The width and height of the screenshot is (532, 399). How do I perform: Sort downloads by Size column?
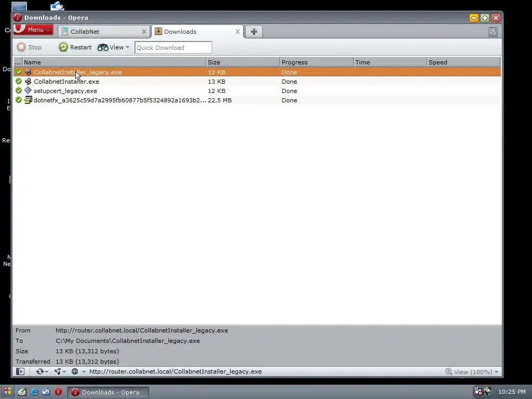point(243,62)
